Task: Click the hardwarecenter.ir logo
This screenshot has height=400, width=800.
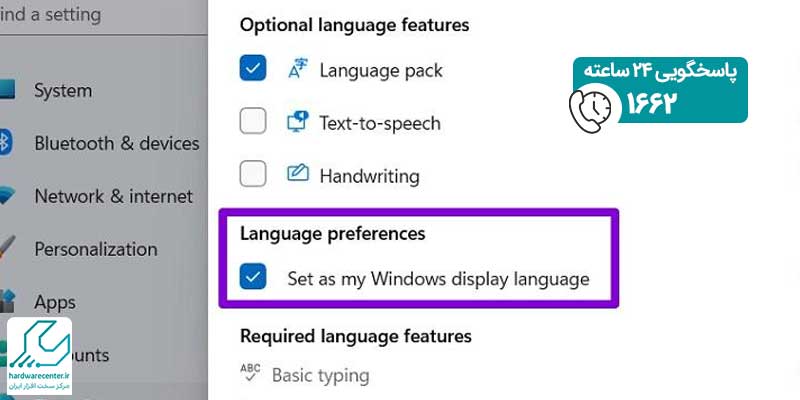Action: point(39,352)
